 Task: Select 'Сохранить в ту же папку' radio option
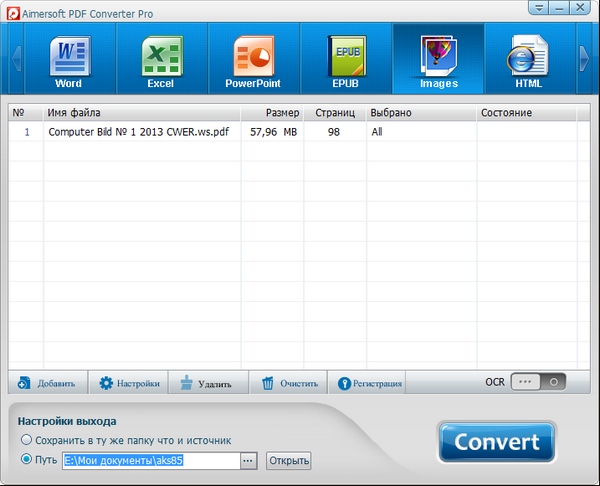pos(26,440)
